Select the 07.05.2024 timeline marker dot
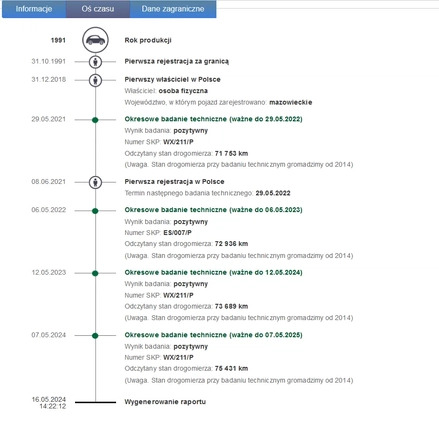 click(95, 335)
